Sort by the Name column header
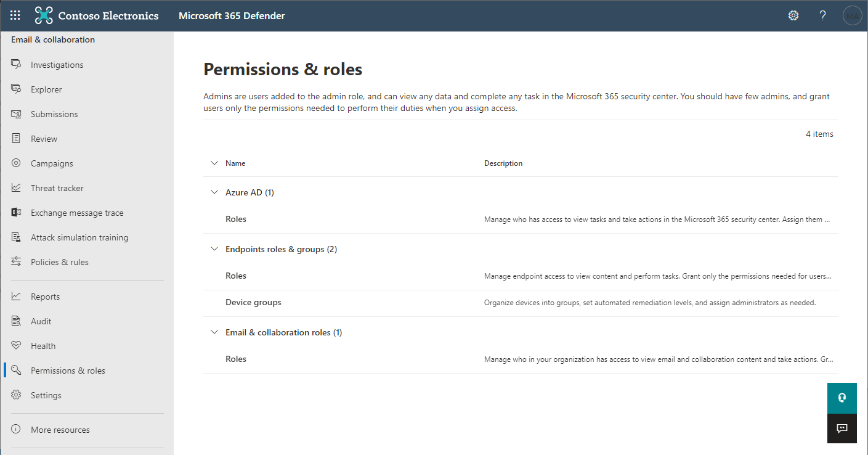 235,163
